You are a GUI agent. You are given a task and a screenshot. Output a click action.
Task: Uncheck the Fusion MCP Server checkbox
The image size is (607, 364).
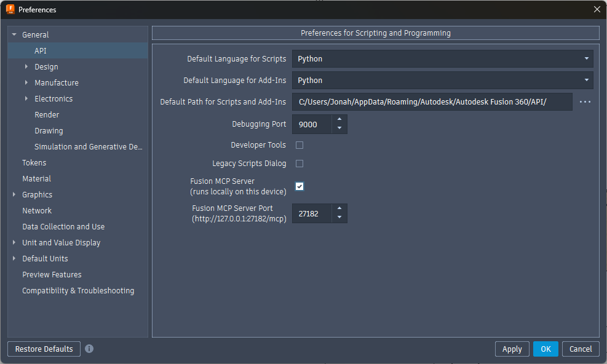300,186
